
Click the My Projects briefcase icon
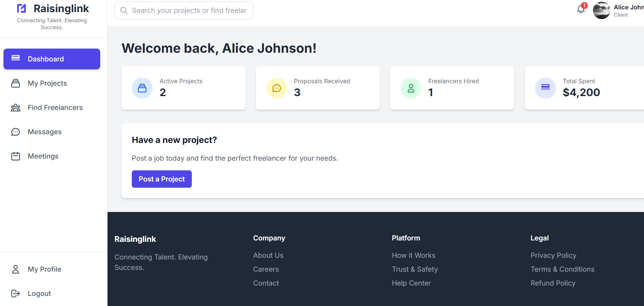pyautogui.click(x=16, y=83)
